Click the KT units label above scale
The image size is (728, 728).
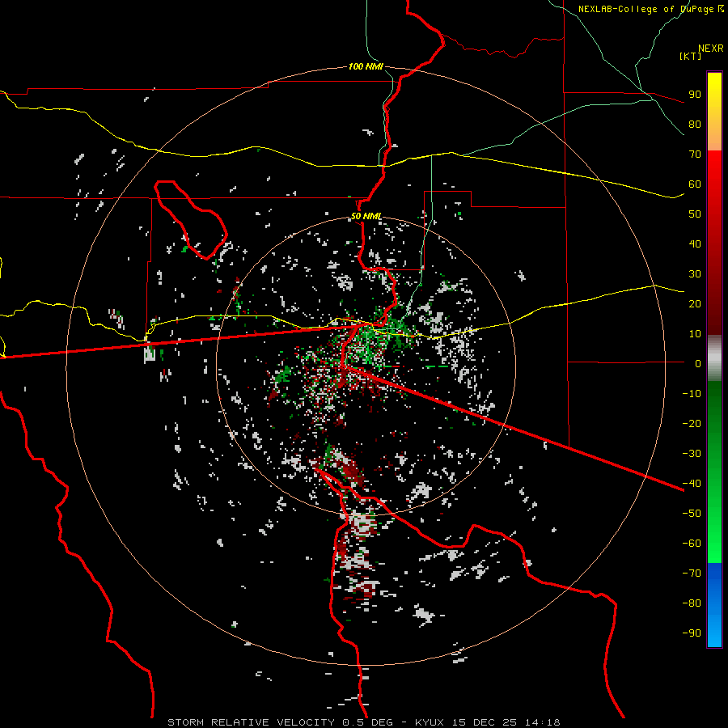click(690, 56)
